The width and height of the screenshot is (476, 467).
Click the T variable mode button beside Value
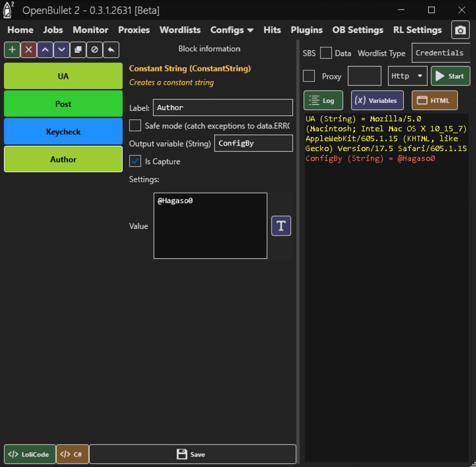tap(281, 226)
